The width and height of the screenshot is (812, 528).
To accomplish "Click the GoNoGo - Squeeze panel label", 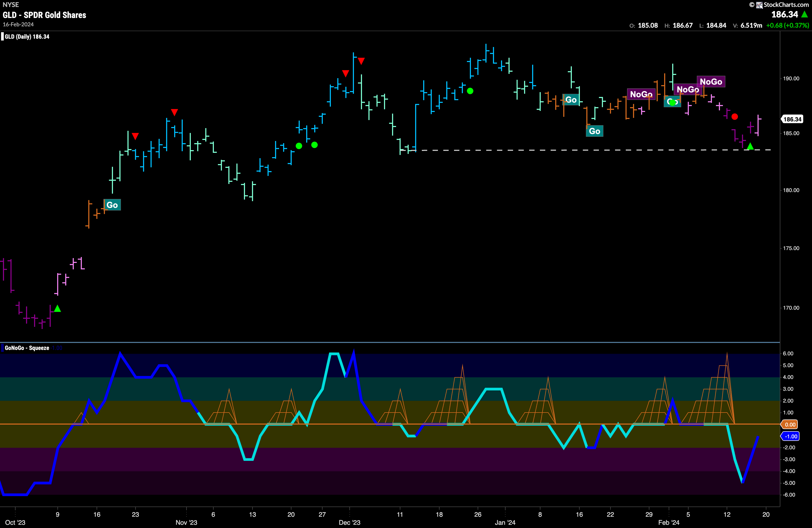I will (x=27, y=348).
